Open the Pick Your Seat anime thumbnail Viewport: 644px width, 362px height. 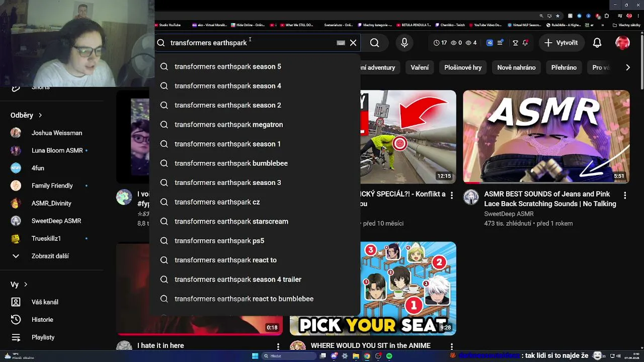(373, 289)
